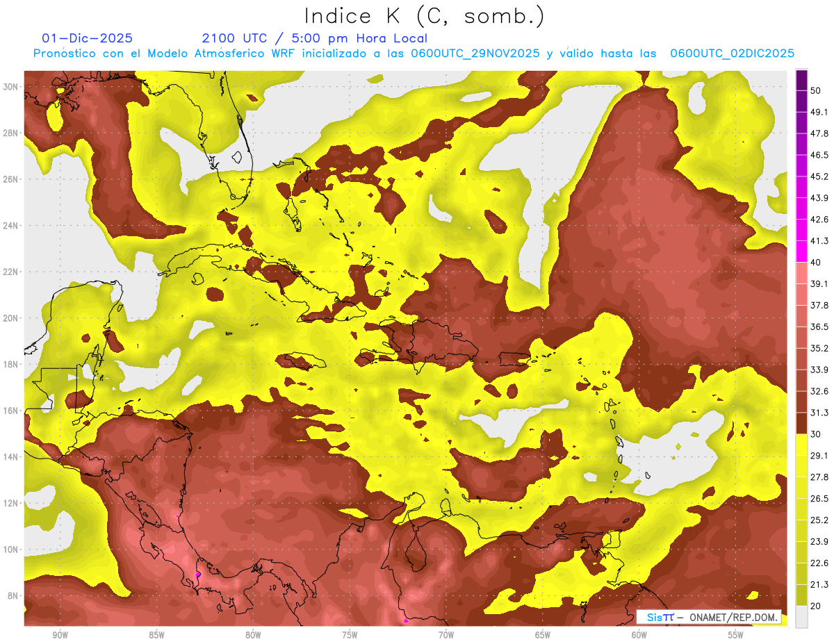Pick the magenta swatch between 40 and 41.3
Viewport: 834px width, 644px height.
tap(801, 251)
